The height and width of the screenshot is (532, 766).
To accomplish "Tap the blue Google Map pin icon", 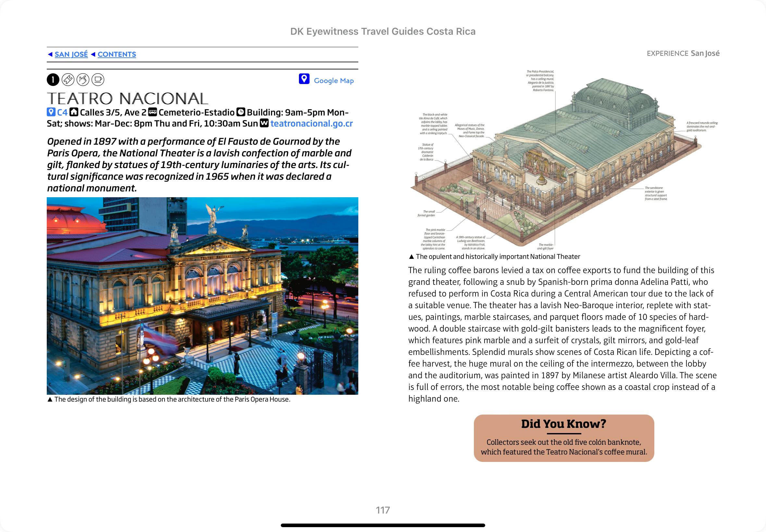I will pos(304,79).
